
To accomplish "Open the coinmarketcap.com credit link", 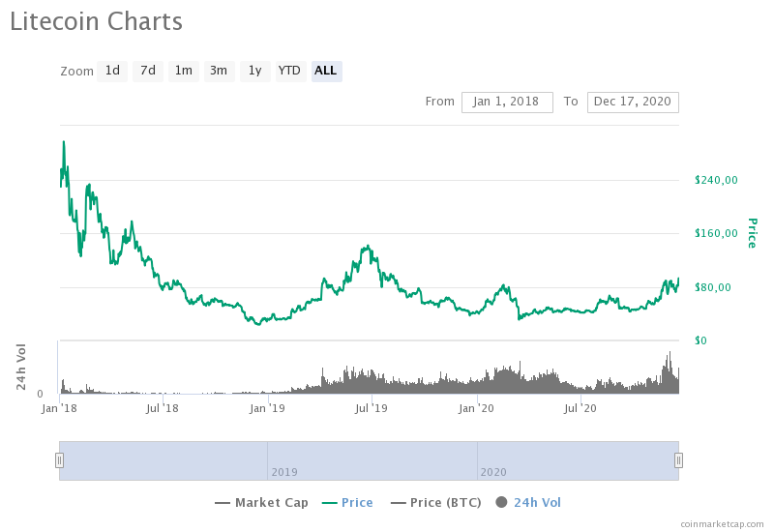I will (721, 523).
